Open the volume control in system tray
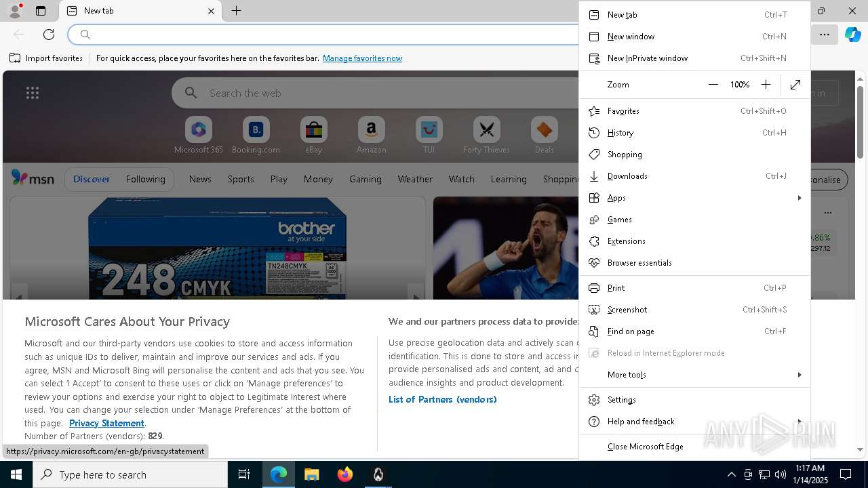The image size is (868, 488). pyautogui.click(x=780, y=474)
